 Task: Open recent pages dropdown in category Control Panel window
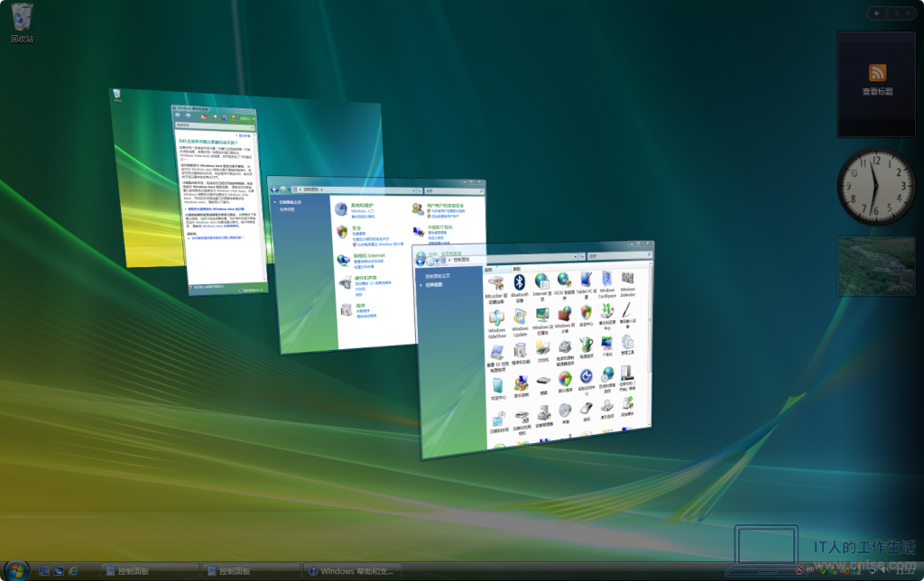(x=290, y=189)
